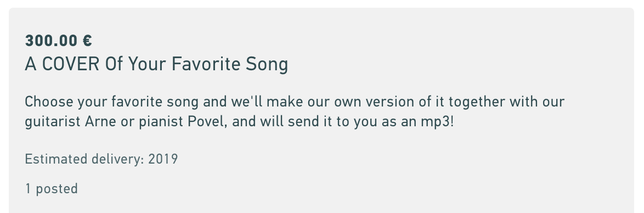Image resolution: width=644 pixels, height=213 pixels.
Task: Open the 'A COVER Of Your Favorite Song' title
Action: (x=156, y=64)
